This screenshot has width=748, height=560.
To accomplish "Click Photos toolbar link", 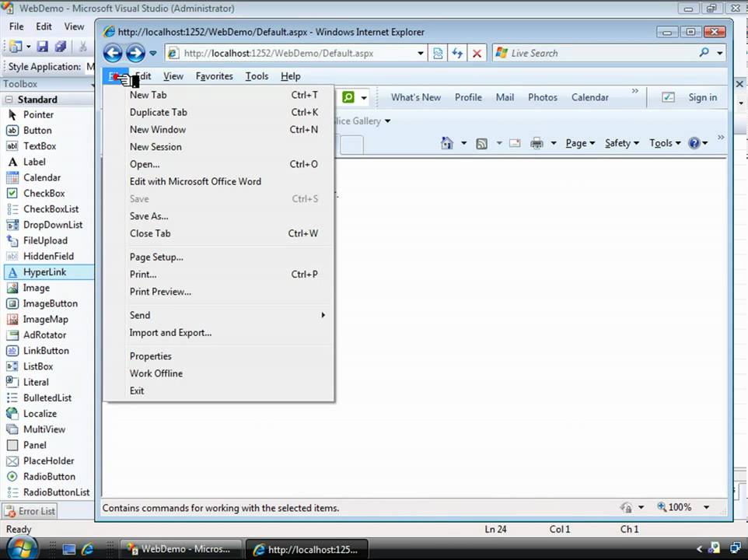I will (x=543, y=97).
